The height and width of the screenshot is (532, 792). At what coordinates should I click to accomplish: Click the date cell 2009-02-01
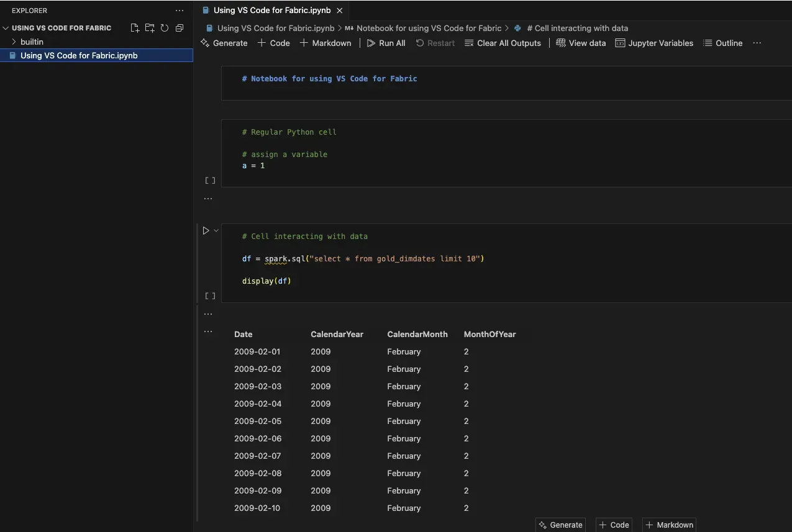coord(258,351)
